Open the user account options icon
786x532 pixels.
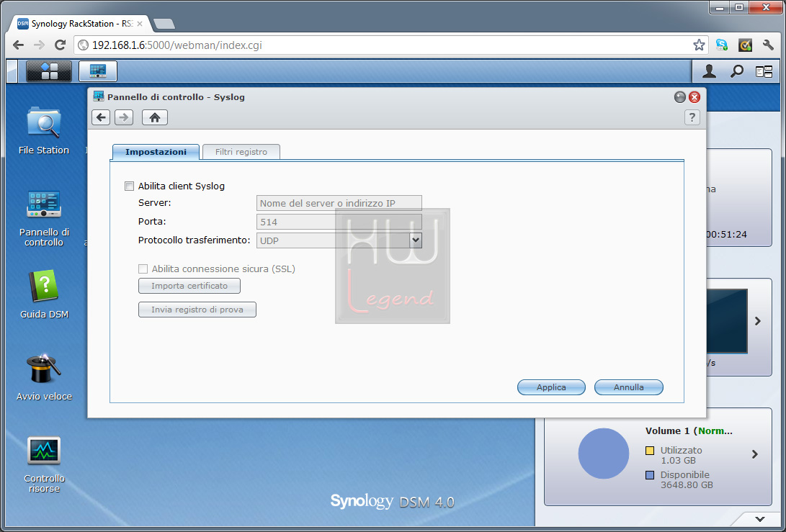coord(709,71)
